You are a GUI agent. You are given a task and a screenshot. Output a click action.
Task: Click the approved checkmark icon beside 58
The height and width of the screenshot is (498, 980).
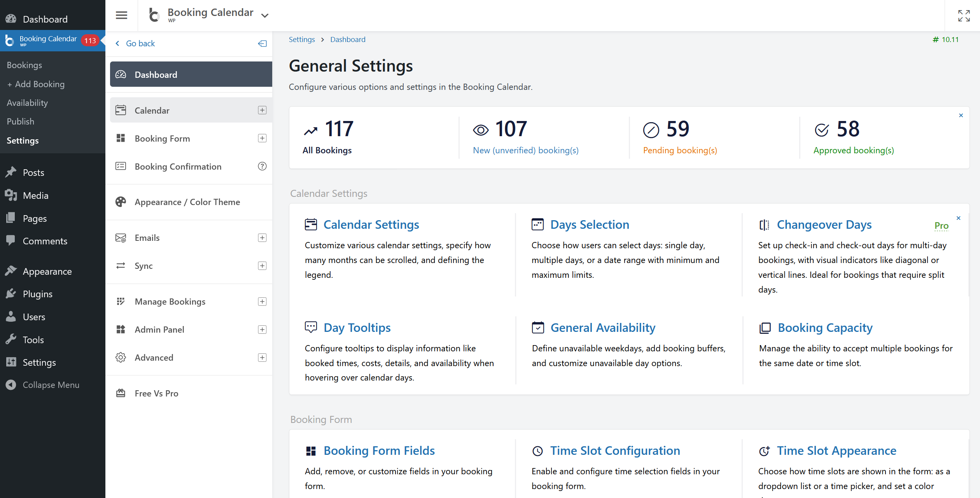[x=822, y=130]
